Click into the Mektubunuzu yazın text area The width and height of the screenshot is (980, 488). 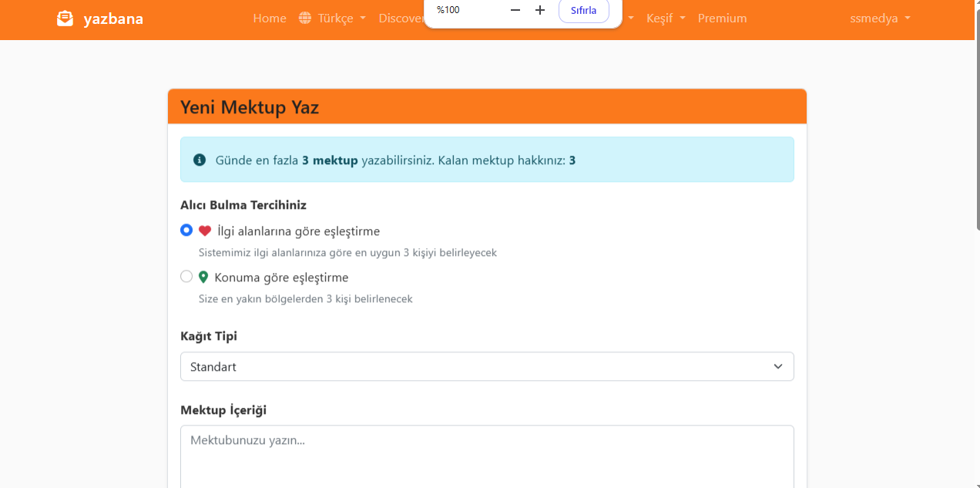487,456
